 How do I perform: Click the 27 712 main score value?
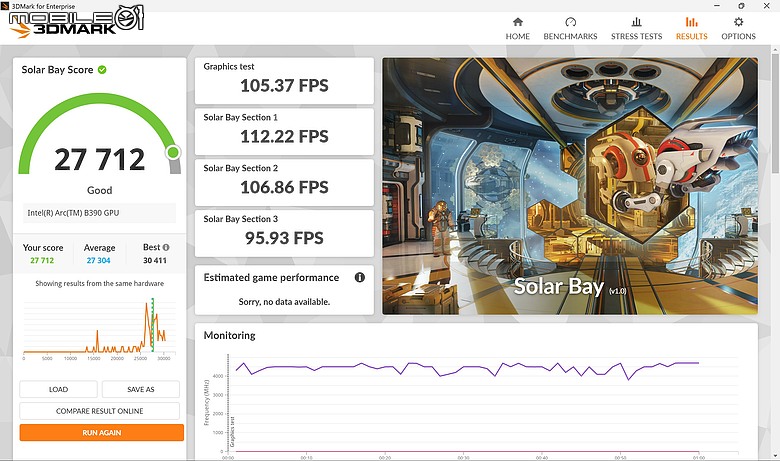tap(99, 160)
